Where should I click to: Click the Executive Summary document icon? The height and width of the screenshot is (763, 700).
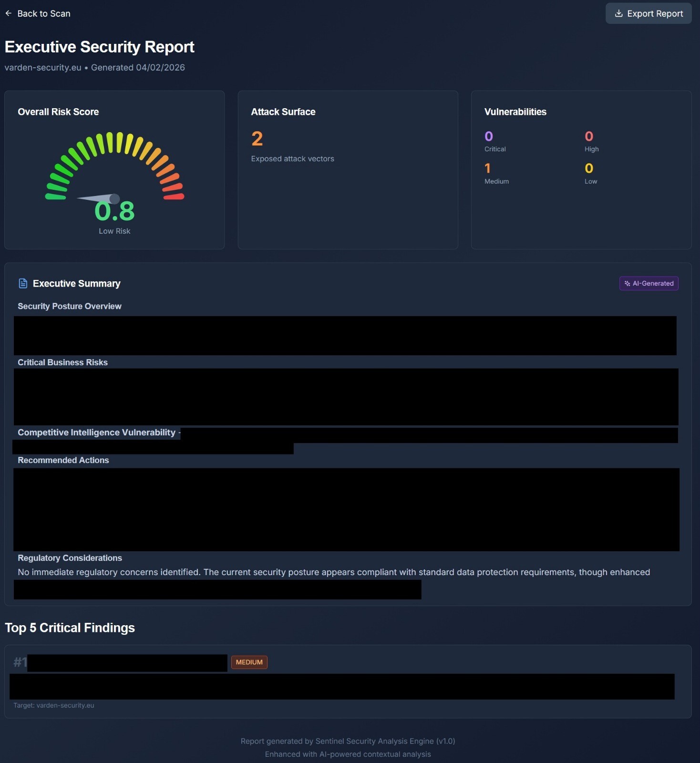point(23,283)
